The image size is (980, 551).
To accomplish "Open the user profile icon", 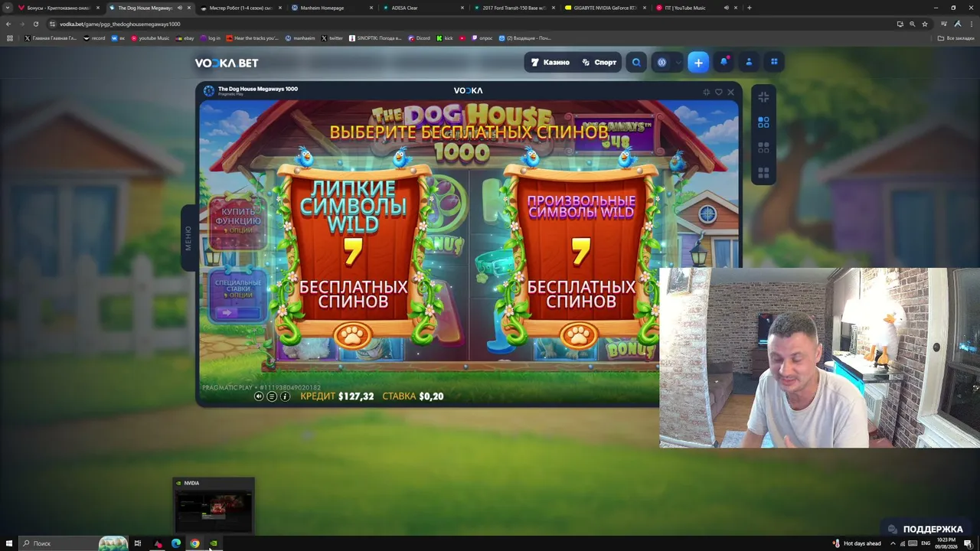I will click(749, 62).
